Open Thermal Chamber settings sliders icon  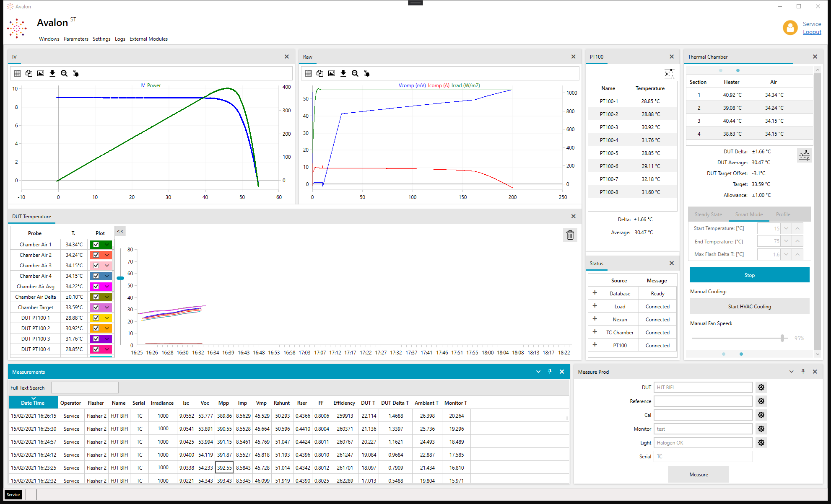804,155
